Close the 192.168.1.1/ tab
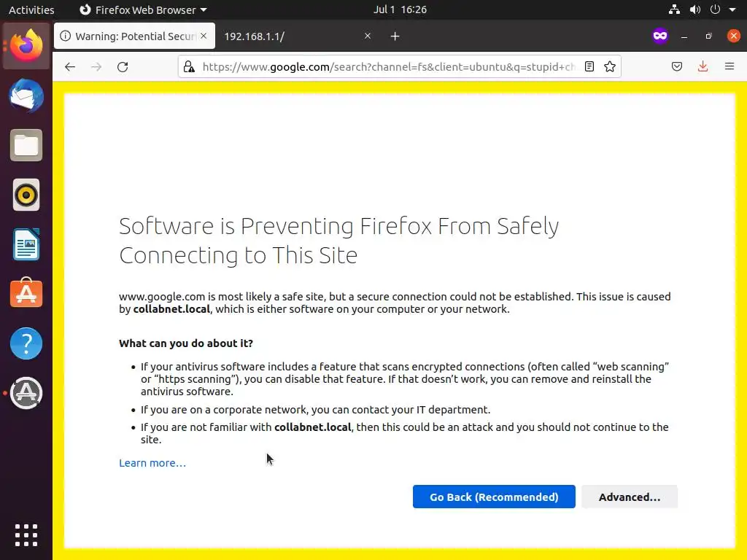This screenshot has width=747, height=560. [368, 36]
